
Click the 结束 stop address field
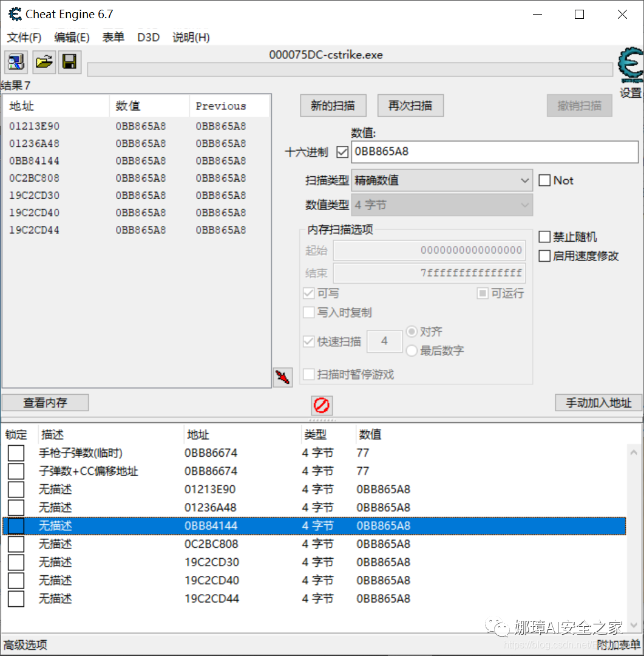click(429, 273)
